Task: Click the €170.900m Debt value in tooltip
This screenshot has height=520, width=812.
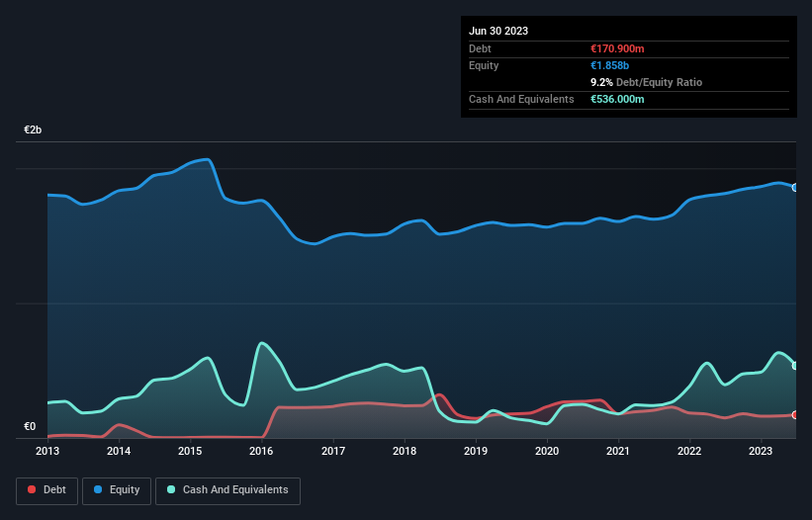Action: pyautogui.click(x=617, y=48)
